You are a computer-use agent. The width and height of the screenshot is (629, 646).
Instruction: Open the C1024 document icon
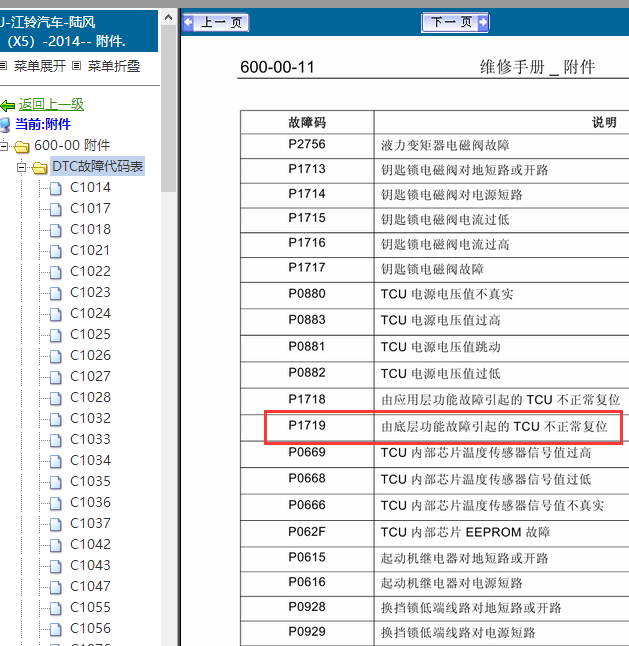coord(56,314)
